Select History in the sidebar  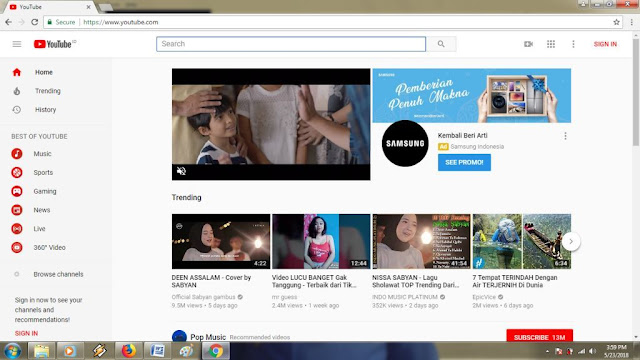[45, 109]
